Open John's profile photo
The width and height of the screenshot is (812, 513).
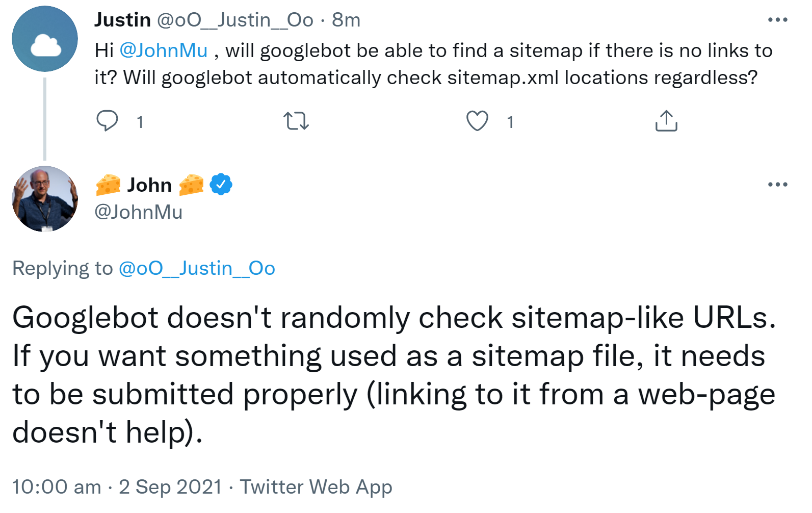point(45,199)
